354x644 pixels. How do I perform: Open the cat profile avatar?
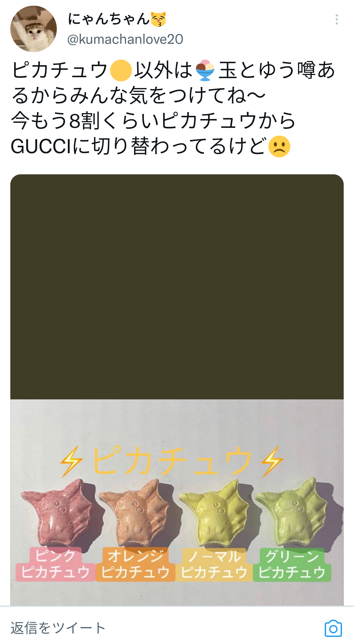tap(33, 29)
